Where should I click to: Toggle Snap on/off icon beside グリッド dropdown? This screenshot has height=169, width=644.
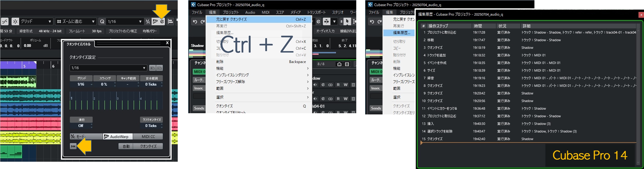point(15,22)
